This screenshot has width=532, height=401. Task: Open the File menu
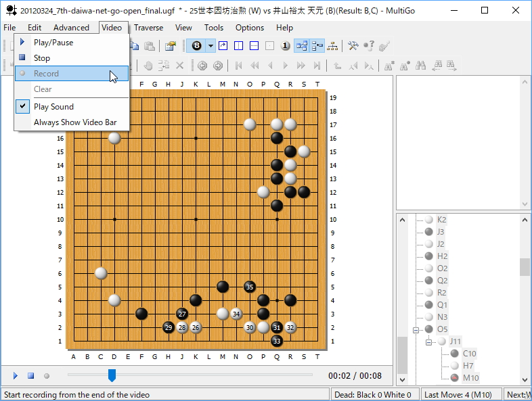click(x=9, y=28)
